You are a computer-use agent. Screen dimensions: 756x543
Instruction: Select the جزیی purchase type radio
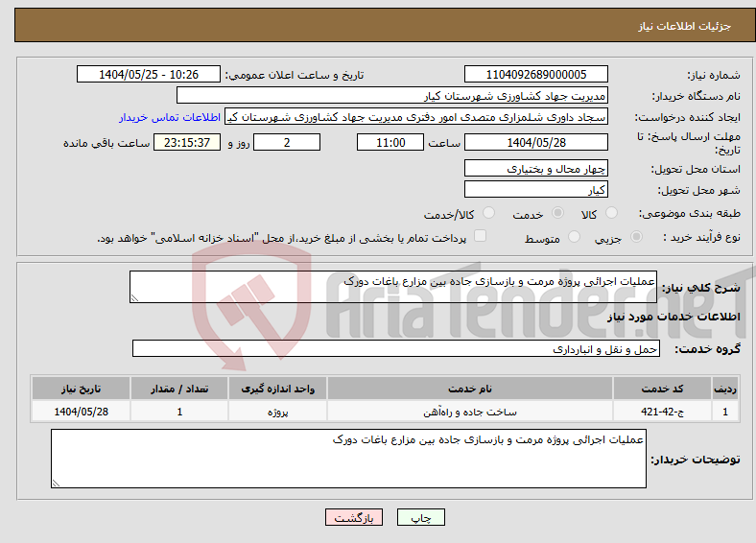[636, 237]
